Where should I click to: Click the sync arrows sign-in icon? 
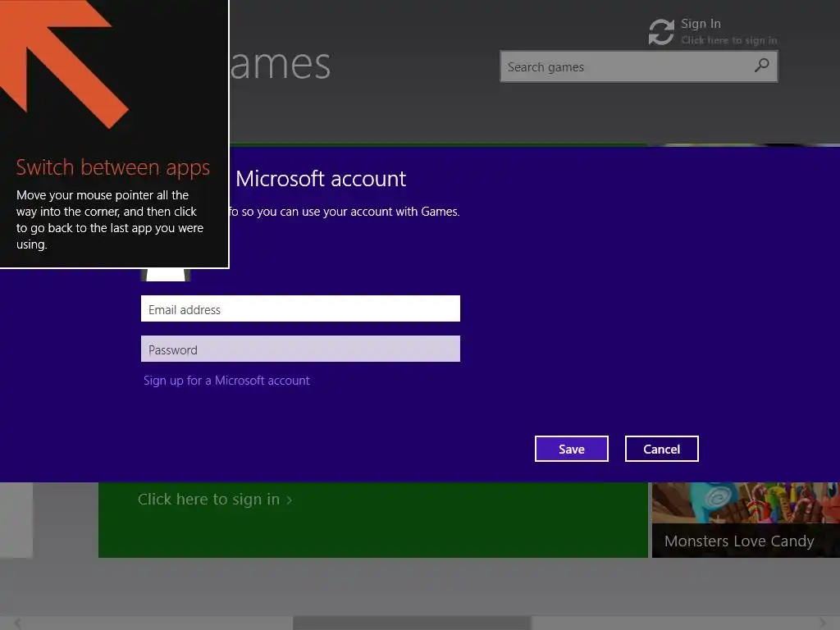coord(661,32)
